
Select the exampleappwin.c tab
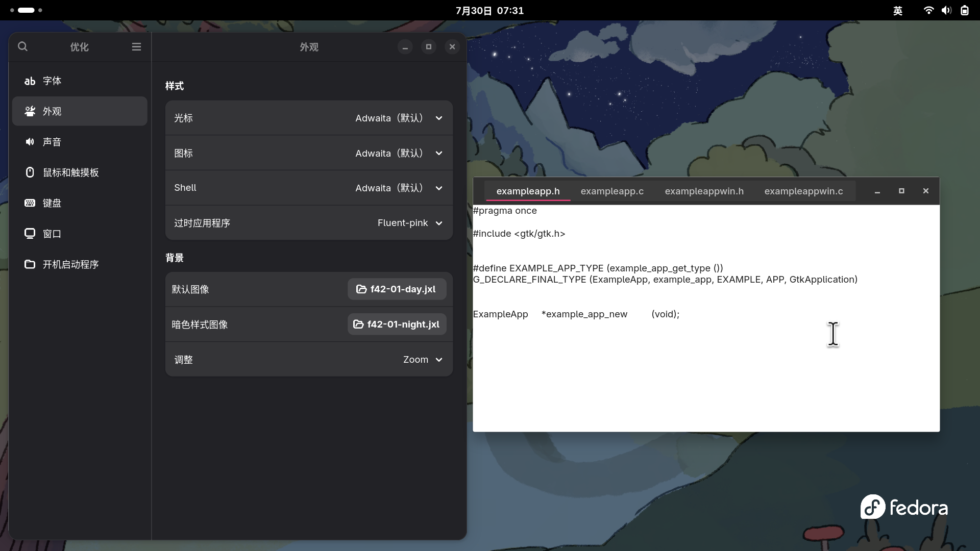click(803, 191)
